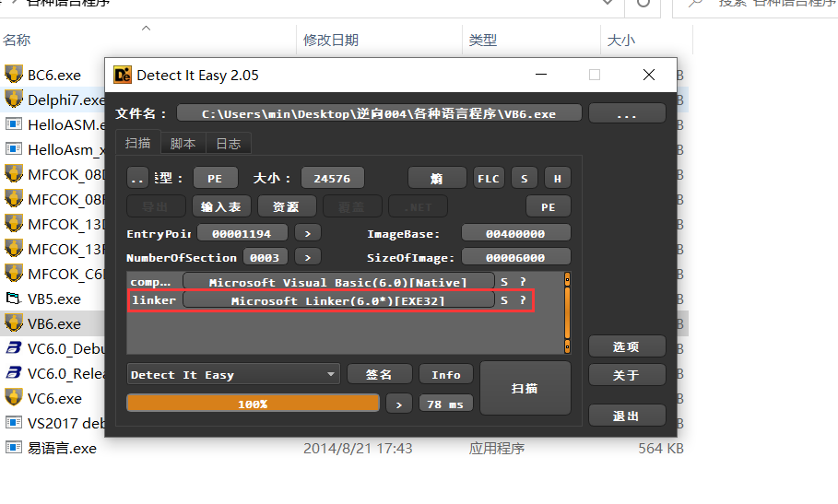The image size is (838, 504).
Task: Click the VS2017 debug file icon in Explorer
Action: 14,423
